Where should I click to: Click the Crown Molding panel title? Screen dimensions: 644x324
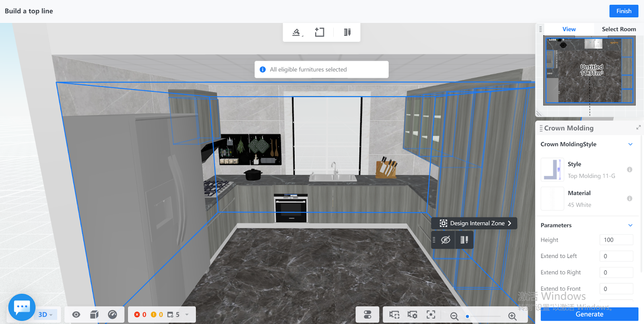pyautogui.click(x=569, y=128)
